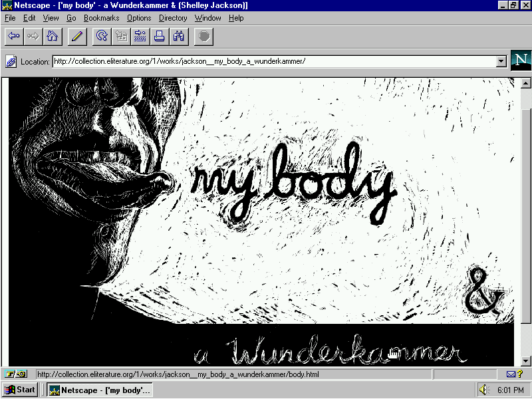
Task: Minimize the Netscape window
Action: 503,5
